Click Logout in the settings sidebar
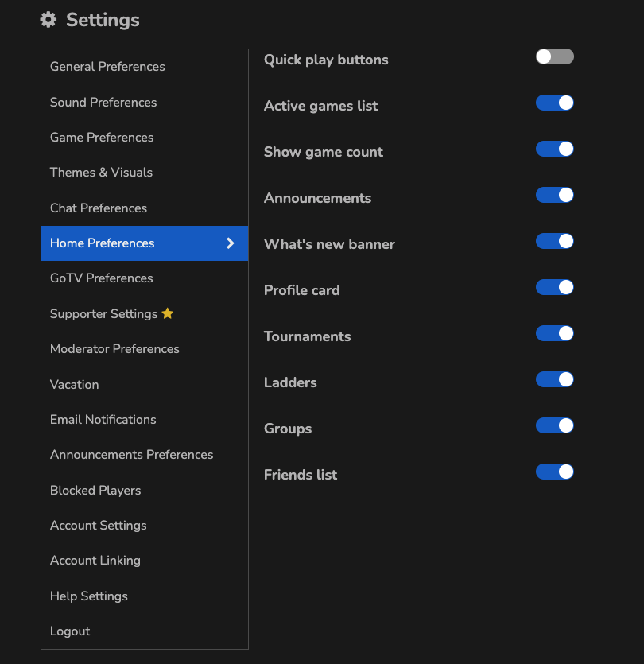This screenshot has width=644, height=664. click(x=70, y=631)
